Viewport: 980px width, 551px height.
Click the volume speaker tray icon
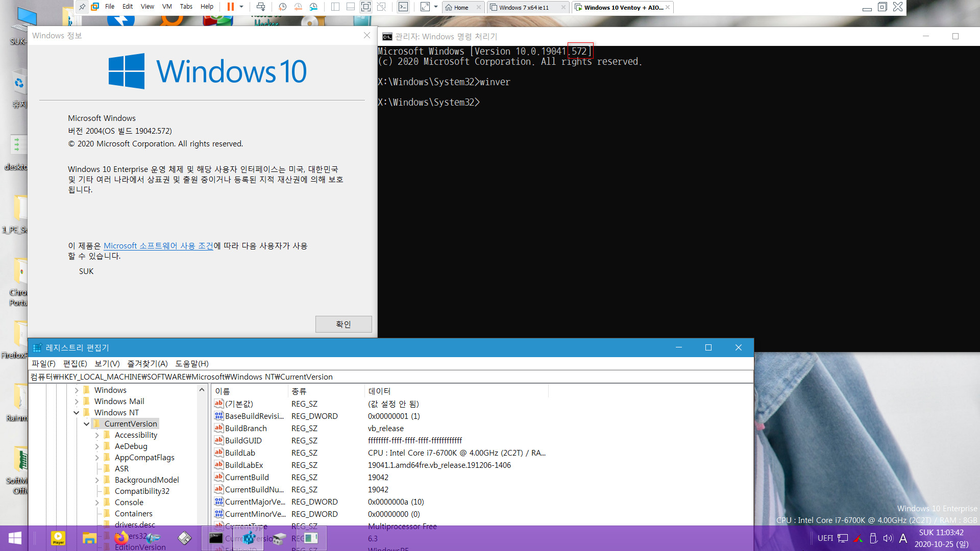(x=888, y=539)
